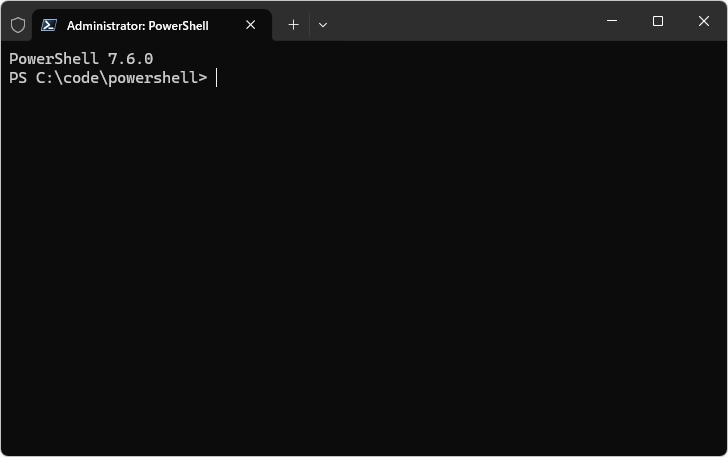
Task: Close the Administrator: PowerShell tab
Action: point(250,25)
